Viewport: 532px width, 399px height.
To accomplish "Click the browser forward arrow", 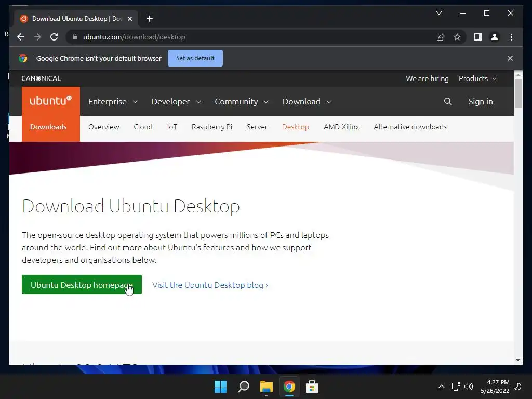I will click(x=37, y=37).
